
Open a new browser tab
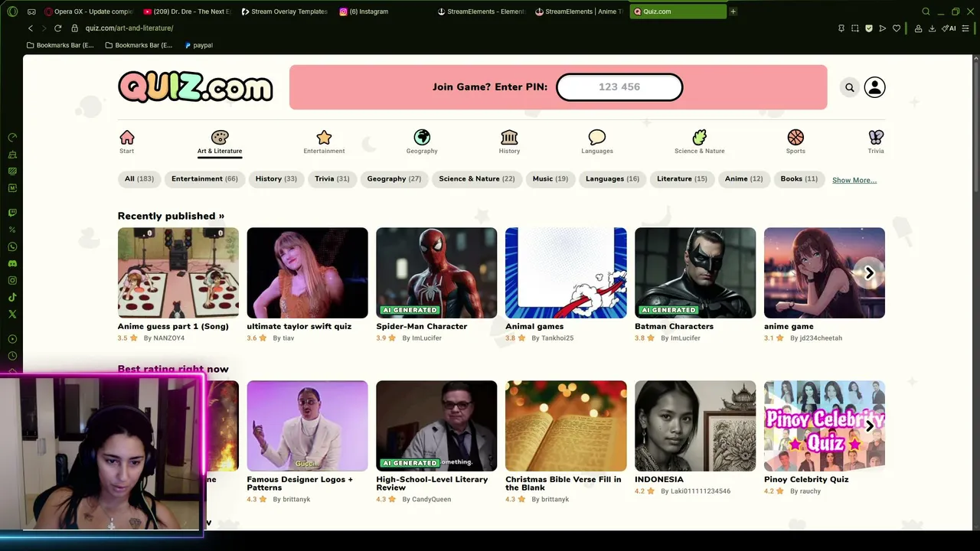click(733, 11)
